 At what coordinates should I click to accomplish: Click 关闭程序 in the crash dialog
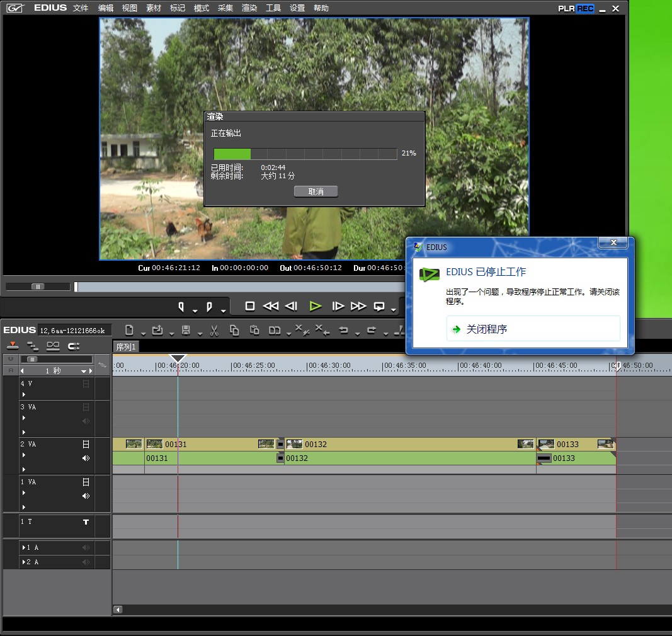533,329
